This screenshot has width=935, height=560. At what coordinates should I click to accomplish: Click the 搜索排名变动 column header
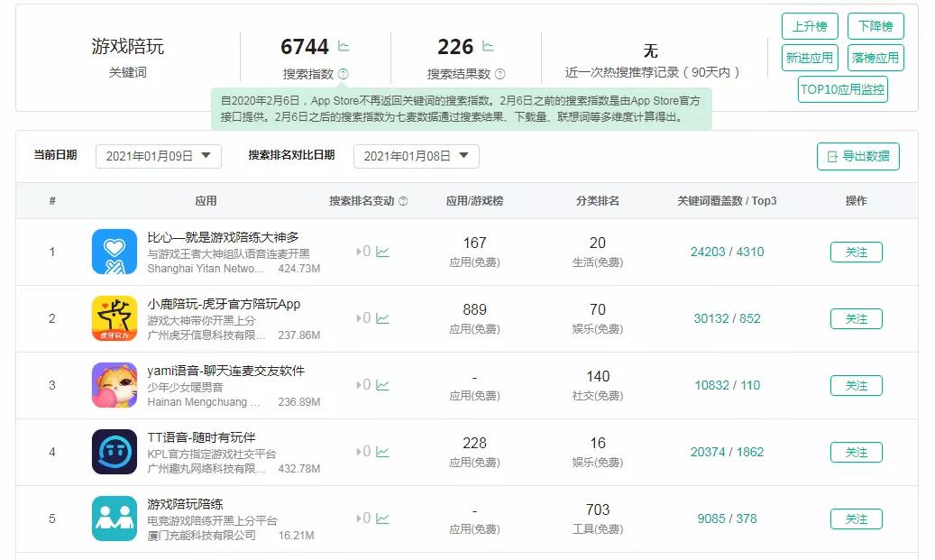[x=362, y=201]
